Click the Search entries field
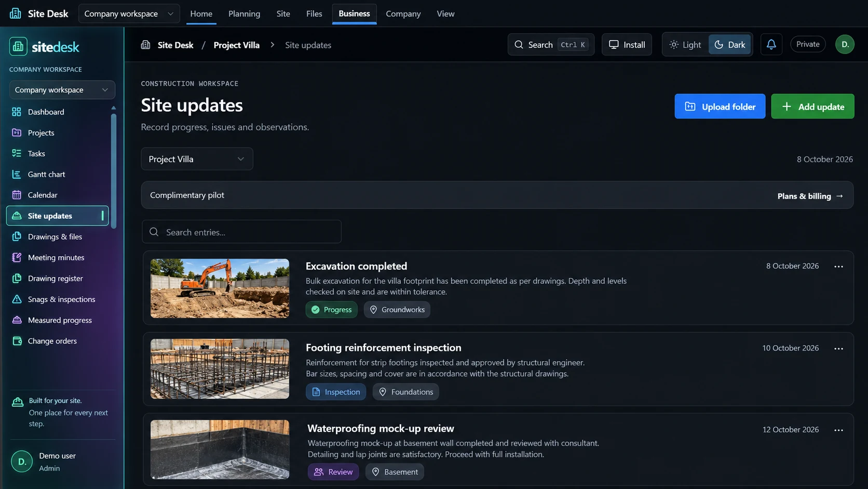The image size is (868, 489). tap(241, 232)
